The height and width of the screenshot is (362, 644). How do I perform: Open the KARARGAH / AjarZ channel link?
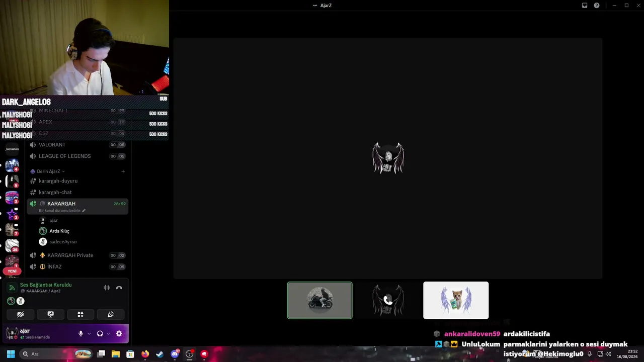click(43, 291)
